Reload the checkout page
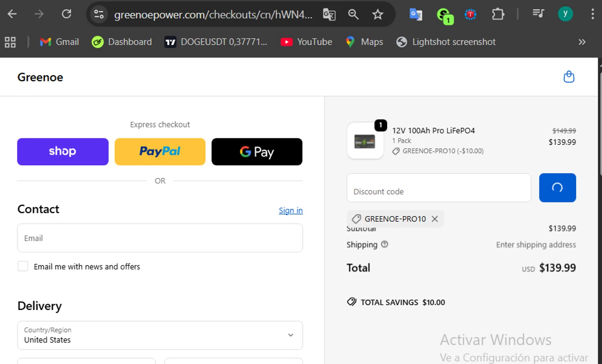Viewport: 602px width, 364px height. coord(66,14)
